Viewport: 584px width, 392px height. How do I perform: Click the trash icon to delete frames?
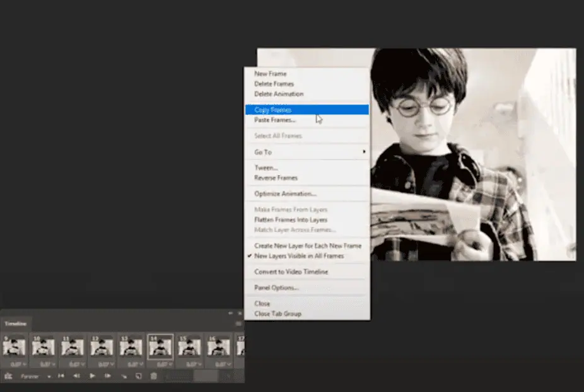click(153, 376)
